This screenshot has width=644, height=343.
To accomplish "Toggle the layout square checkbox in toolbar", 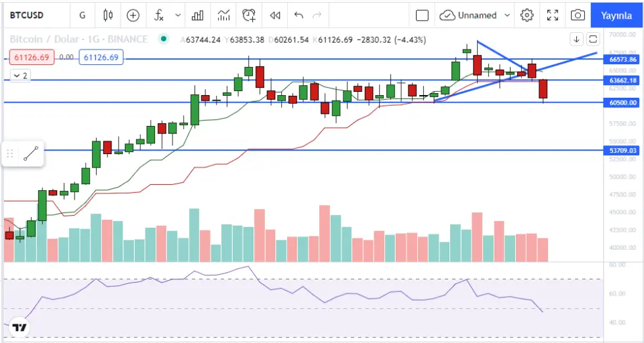I will click(422, 15).
